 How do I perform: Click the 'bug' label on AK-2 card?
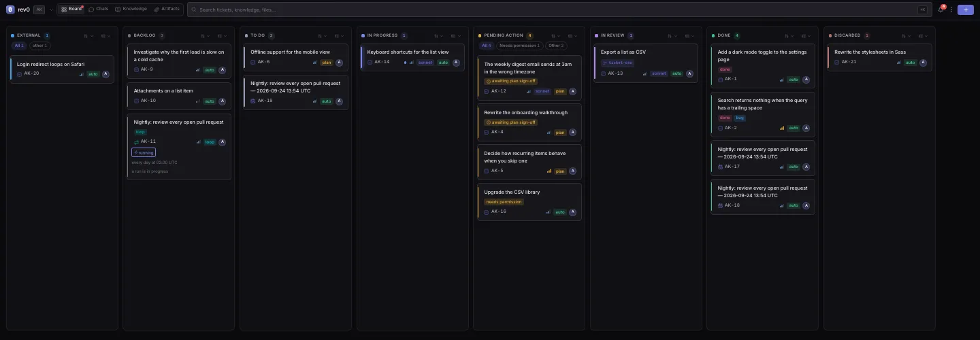[x=740, y=118]
